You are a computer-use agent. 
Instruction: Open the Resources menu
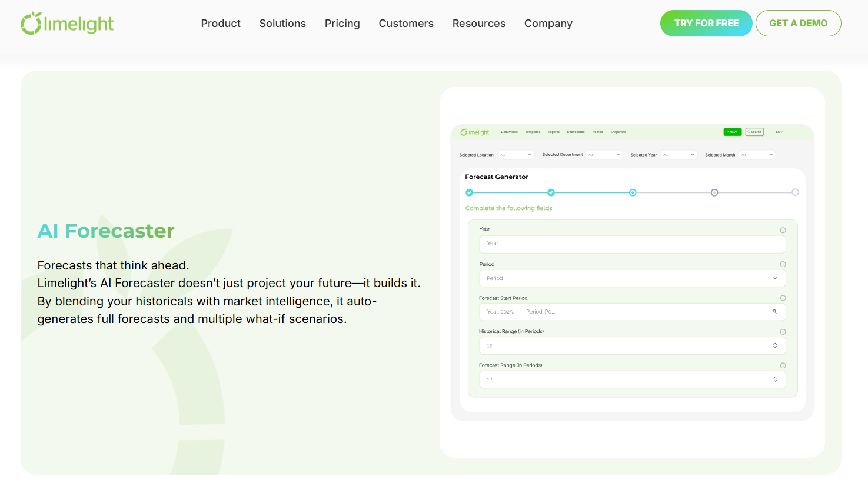(x=479, y=24)
